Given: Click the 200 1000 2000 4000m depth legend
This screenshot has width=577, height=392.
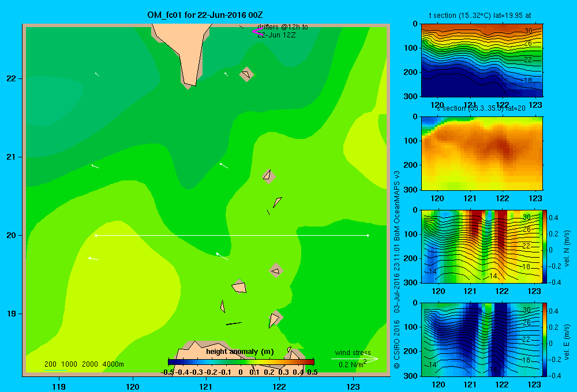Looking at the screenshot, I should point(84,364).
